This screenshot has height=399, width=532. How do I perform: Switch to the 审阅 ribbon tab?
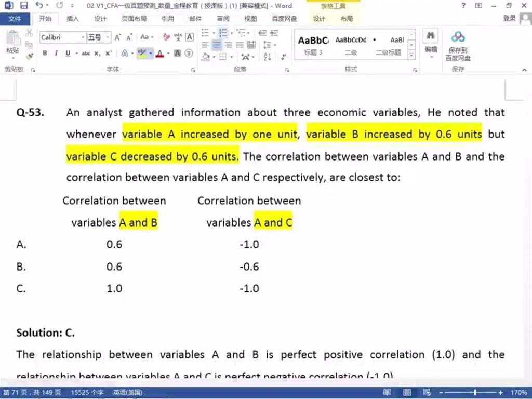click(x=223, y=19)
